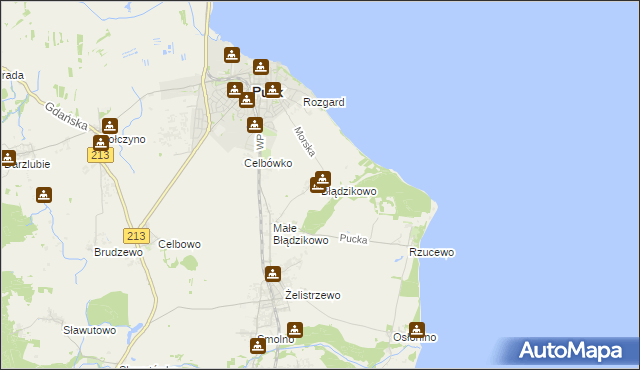Click POI marker below Smolno label
Screen dimensions: 640x370
258,346
